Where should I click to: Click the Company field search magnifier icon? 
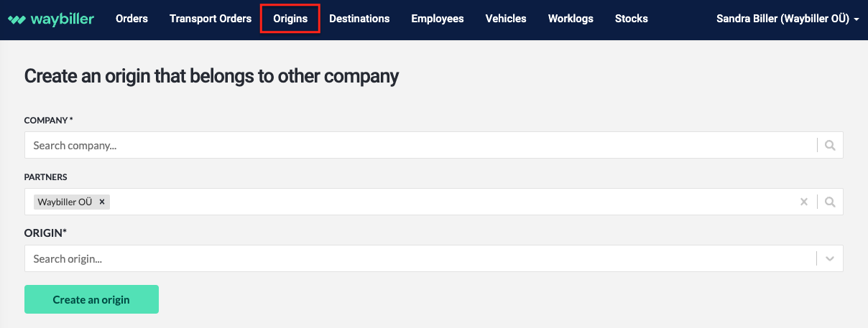[830, 145]
